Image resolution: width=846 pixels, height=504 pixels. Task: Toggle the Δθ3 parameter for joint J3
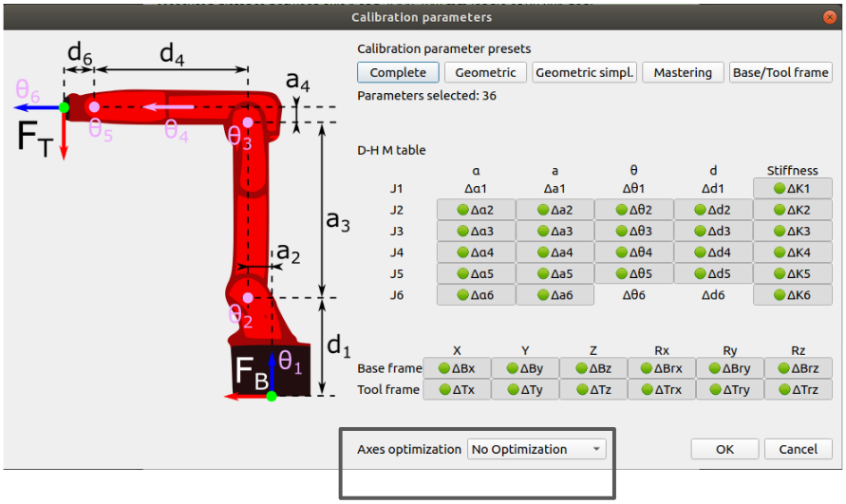(634, 231)
